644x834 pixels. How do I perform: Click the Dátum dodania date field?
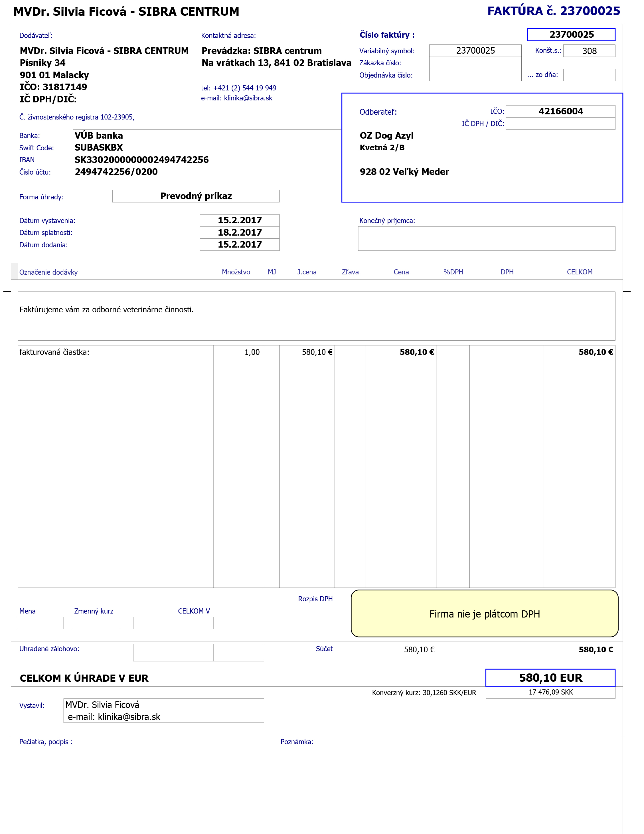pyautogui.click(x=239, y=245)
